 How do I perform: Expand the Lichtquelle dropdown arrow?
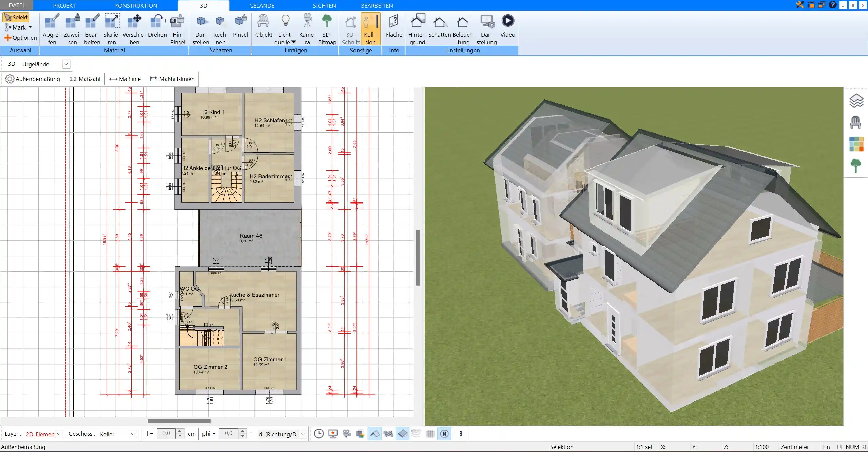coord(294,42)
